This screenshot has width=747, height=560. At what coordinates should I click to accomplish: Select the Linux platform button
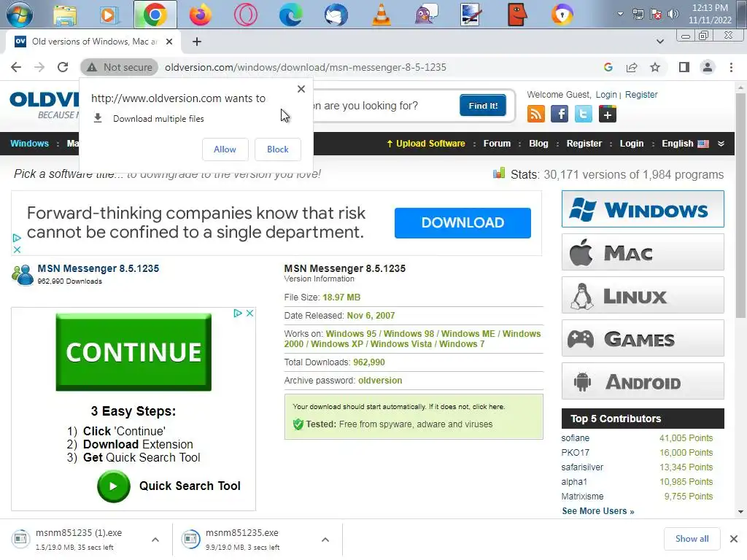coord(643,295)
